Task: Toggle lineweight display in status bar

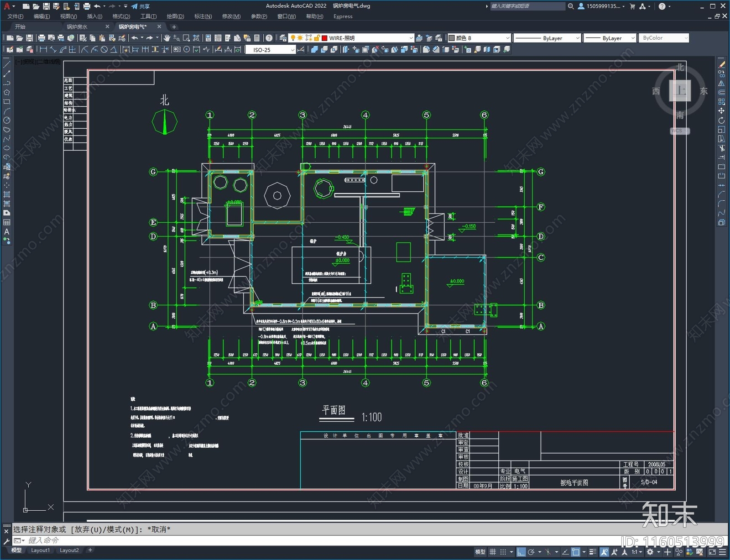Action: click(593, 552)
